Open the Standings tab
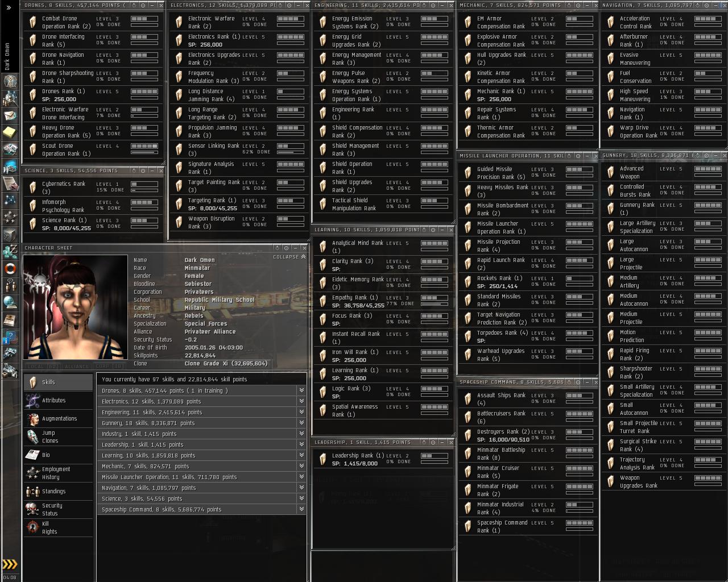The image size is (728, 582). [x=59, y=491]
